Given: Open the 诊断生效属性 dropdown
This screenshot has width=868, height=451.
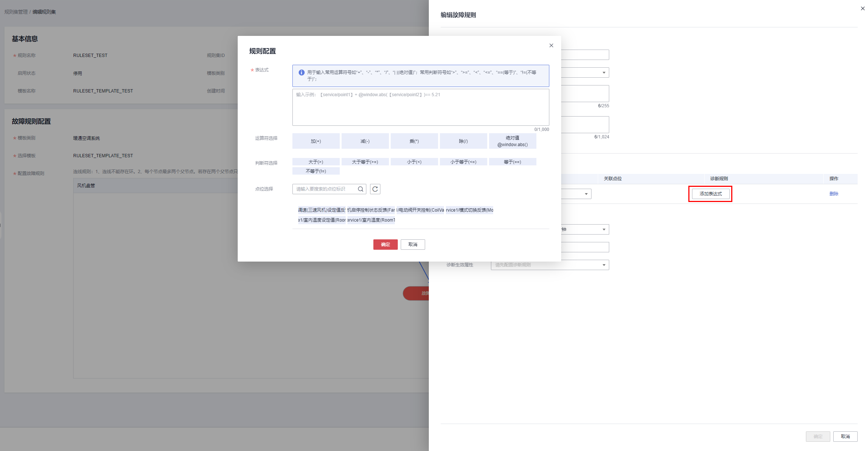Looking at the screenshot, I should coord(550,265).
